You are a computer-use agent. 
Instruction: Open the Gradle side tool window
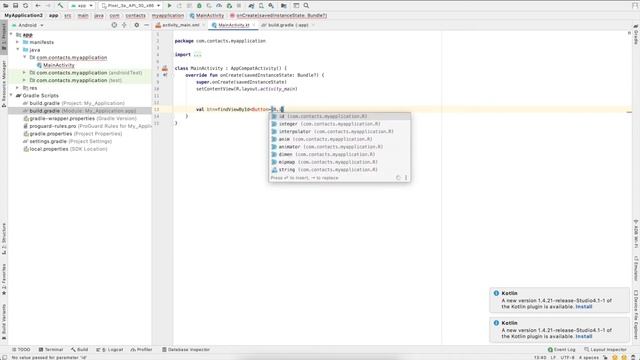(636, 35)
